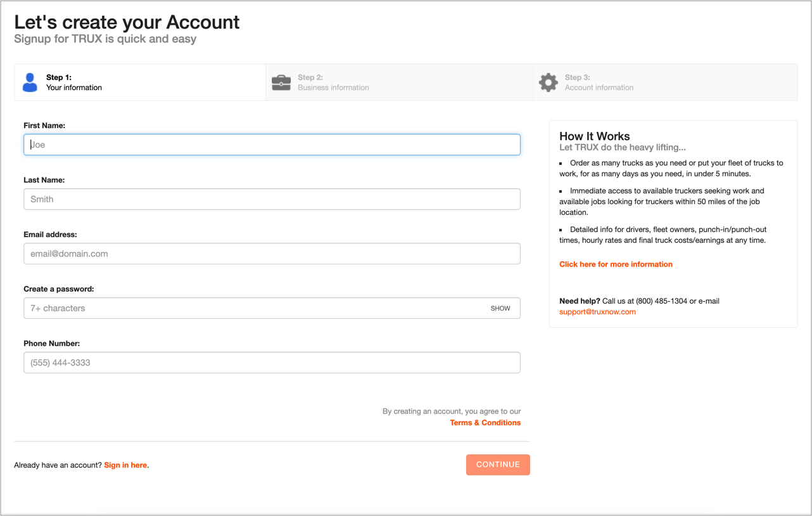Click the blue person icon in Step 1

tap(30, 82)
